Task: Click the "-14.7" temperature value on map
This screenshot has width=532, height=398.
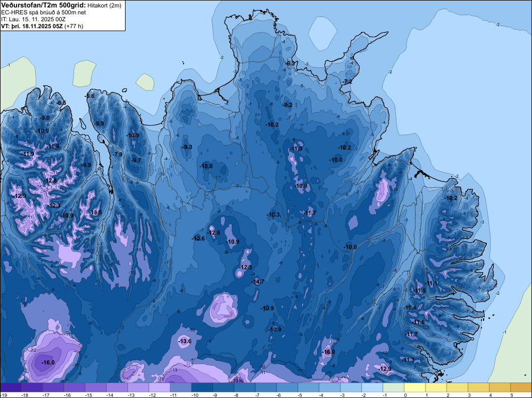Action: 258,281
